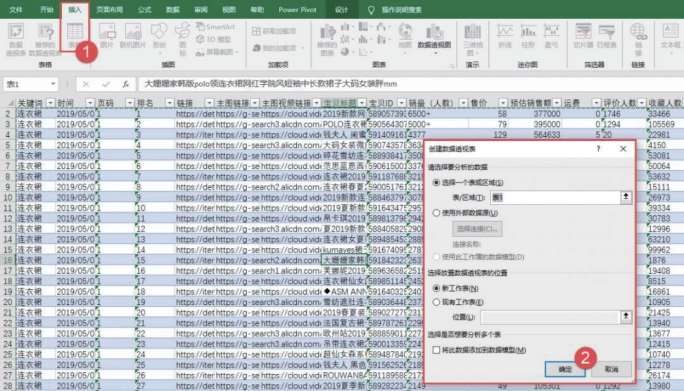Open the Name Box dropdown arrow

[x=53, y=84]
